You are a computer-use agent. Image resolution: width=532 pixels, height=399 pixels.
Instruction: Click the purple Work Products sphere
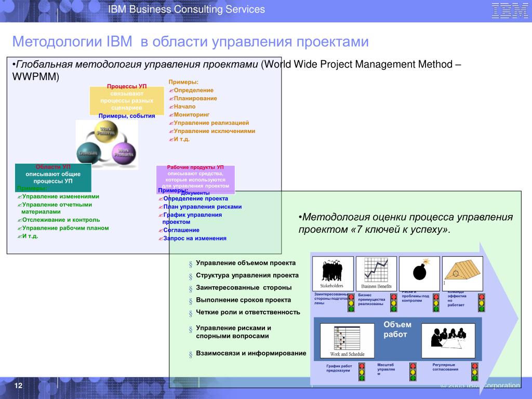point(123,154)
